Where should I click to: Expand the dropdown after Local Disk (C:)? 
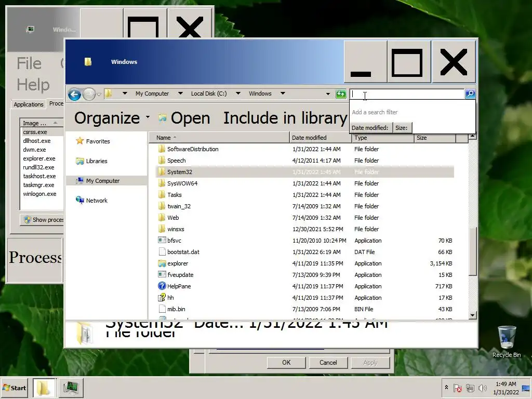tap(238, 94)
